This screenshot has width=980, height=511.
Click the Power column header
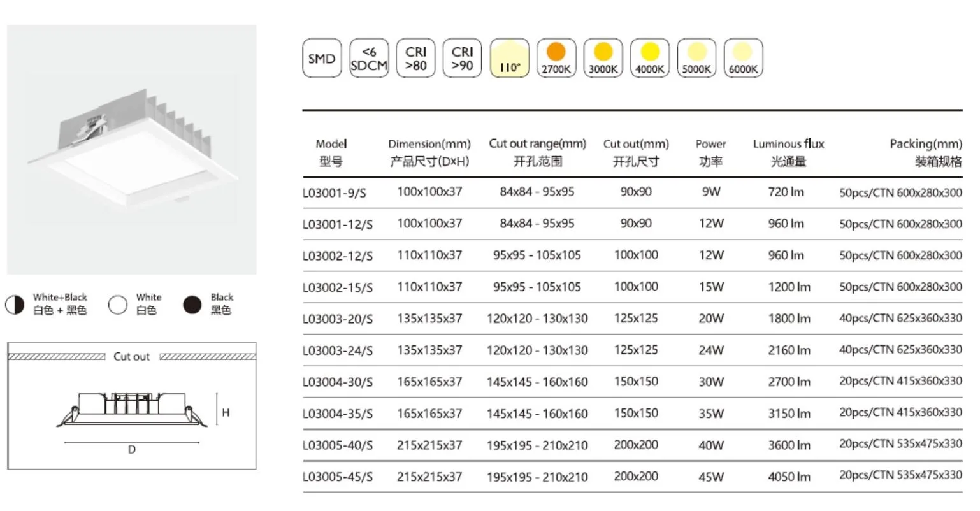tap(710, 152)
